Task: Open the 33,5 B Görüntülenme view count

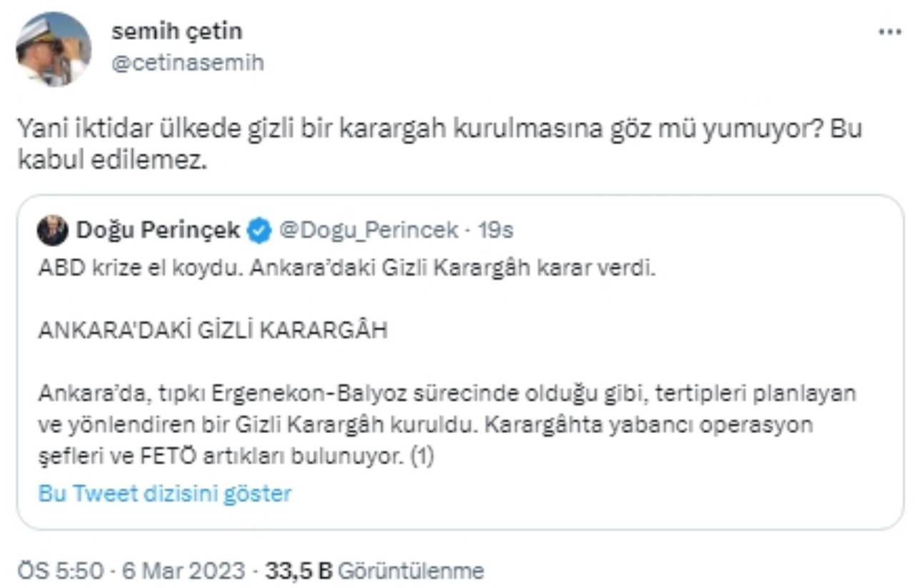Action: click(x=374, y=571)
